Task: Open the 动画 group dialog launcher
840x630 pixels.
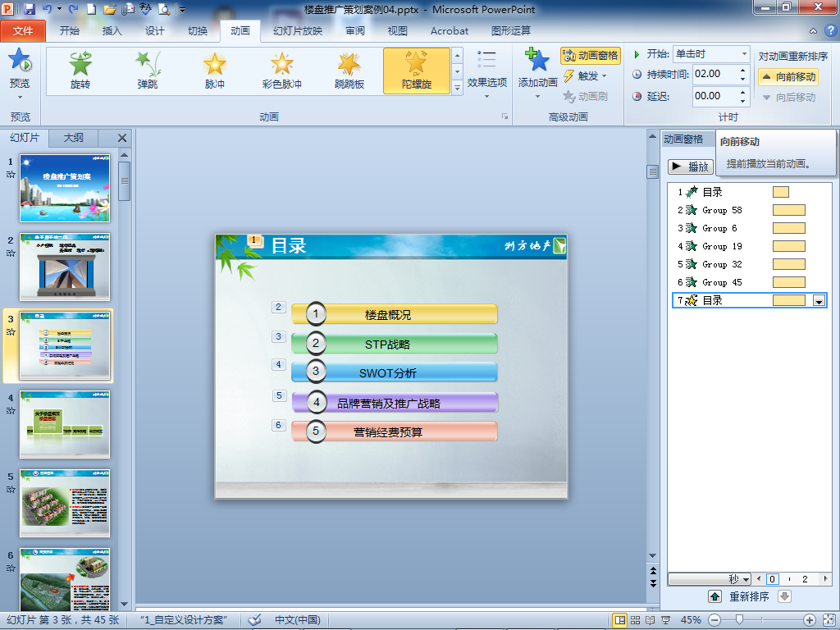Action: click(504, 116)
